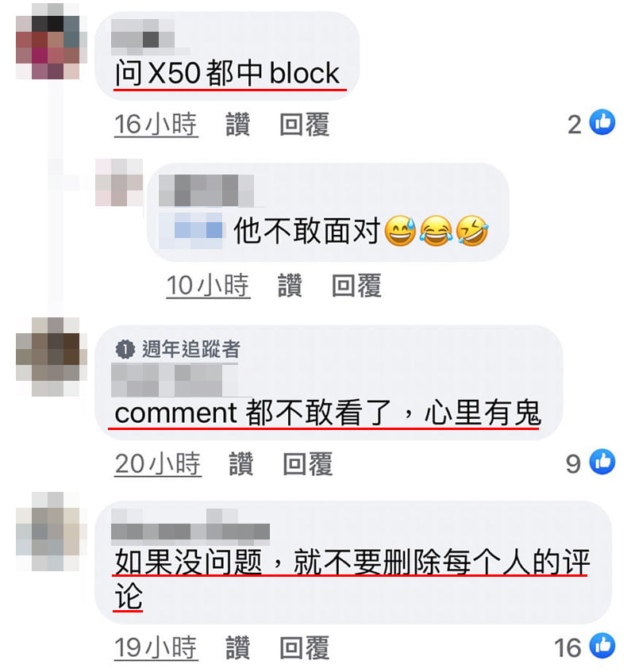
Task: Like the 如果没问题 comment
Action: pyautogui.click(x=238, y=647)
